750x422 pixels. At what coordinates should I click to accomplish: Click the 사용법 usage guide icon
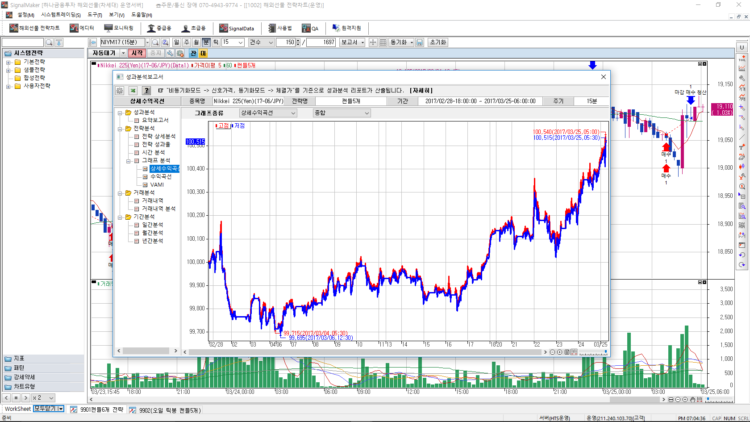pos(279,29)
